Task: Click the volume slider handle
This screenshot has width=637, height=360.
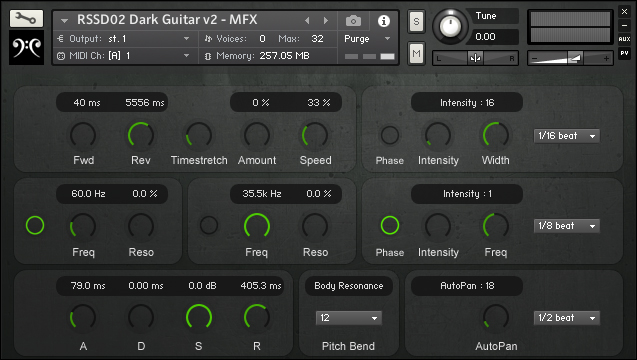Action: [x=574, y=59]
